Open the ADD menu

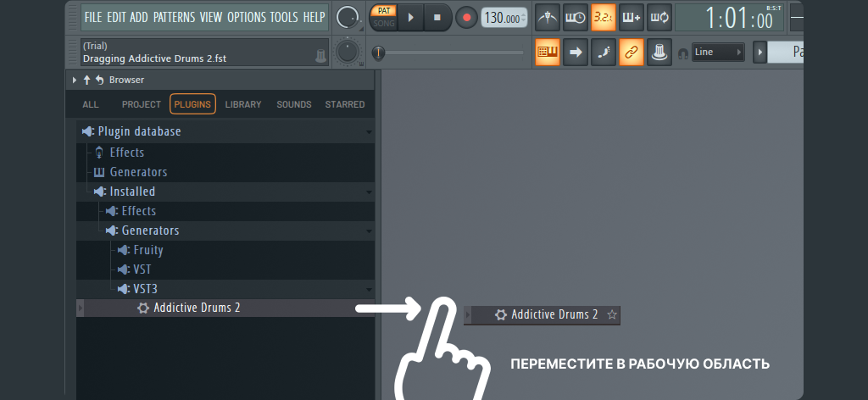[x=139, y=17]
